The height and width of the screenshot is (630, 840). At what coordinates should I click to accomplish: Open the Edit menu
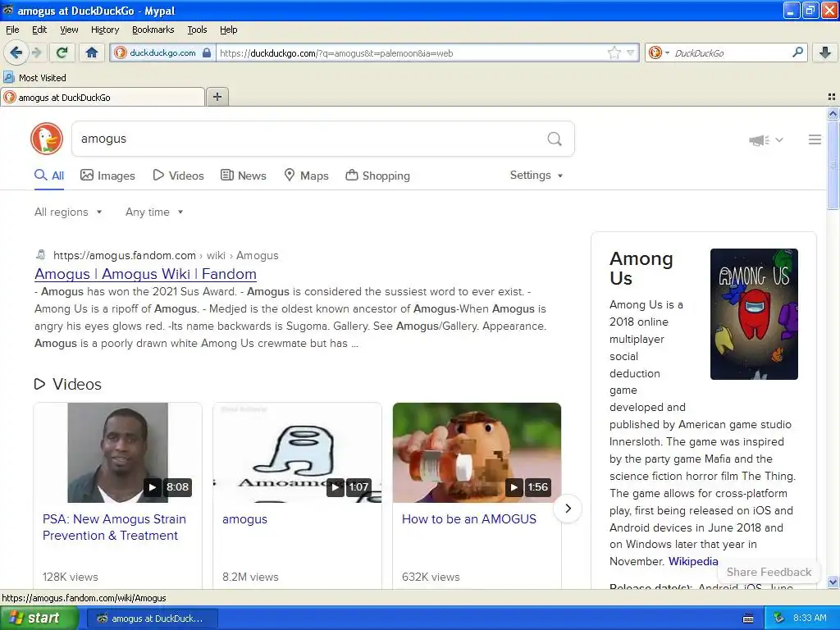point(39,30)
